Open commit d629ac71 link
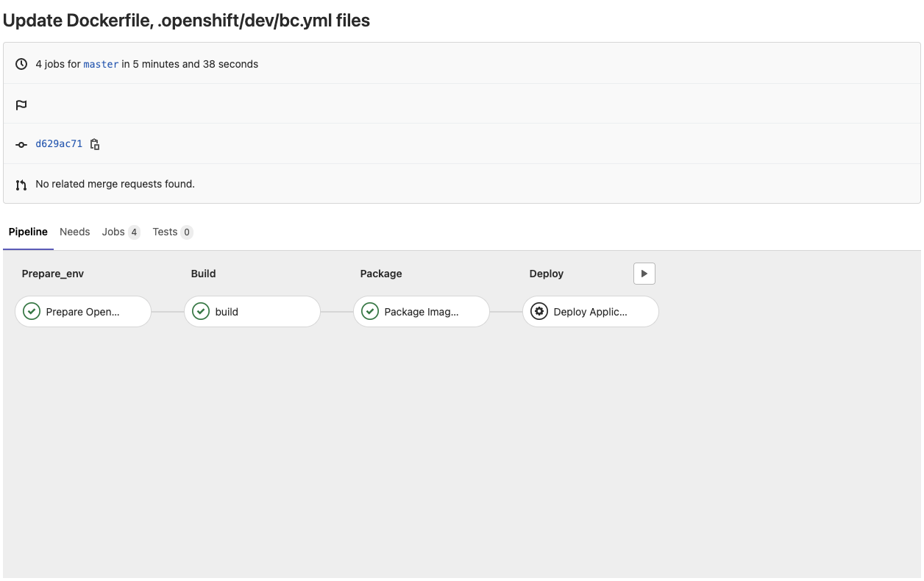This screenshot has height=581, width=924. [x=59, y=144]
